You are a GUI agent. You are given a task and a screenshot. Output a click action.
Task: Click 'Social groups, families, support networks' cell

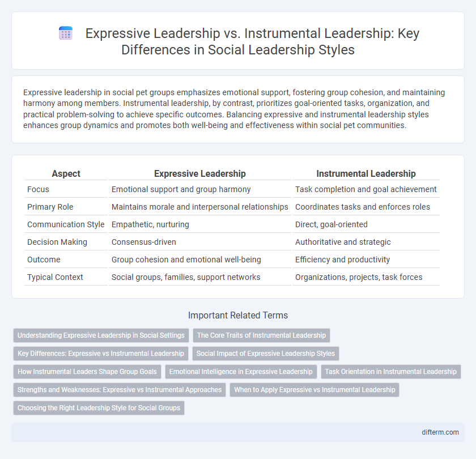coord(186,278)
